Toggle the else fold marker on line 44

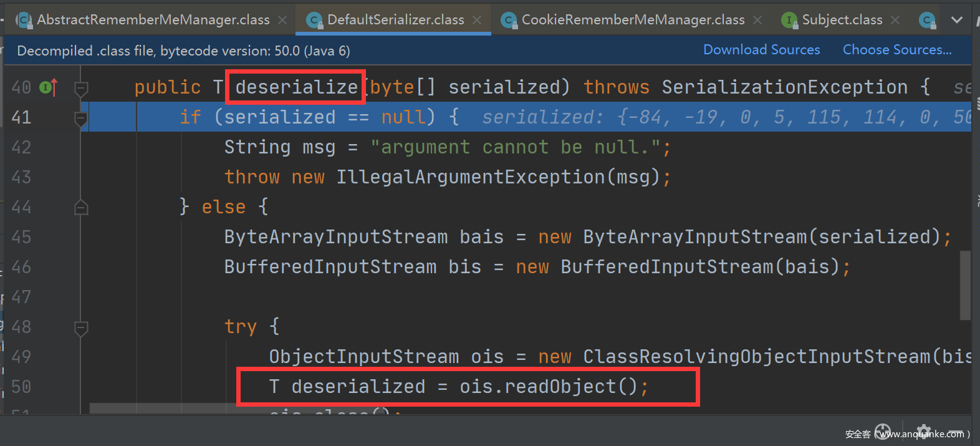[x=81, y=207]
